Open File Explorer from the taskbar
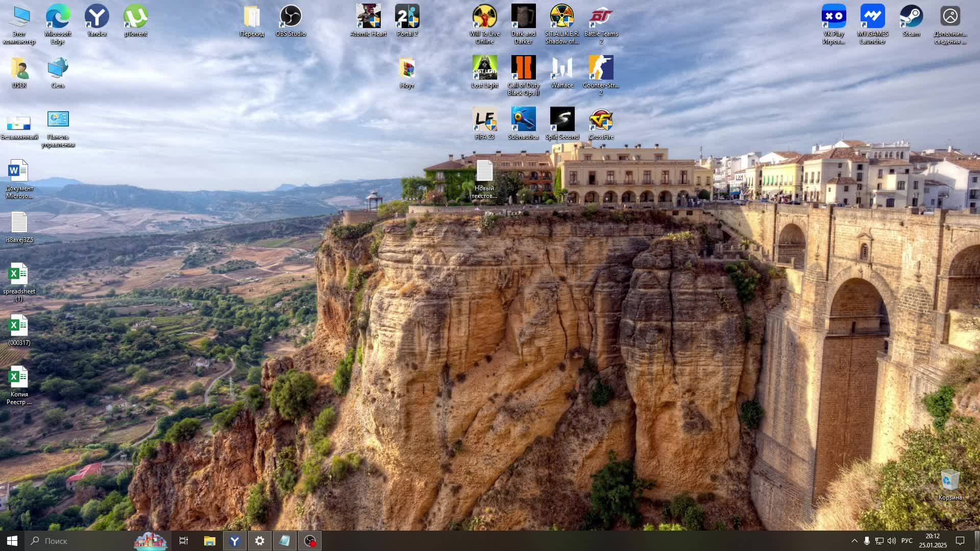 click(210, 541)
